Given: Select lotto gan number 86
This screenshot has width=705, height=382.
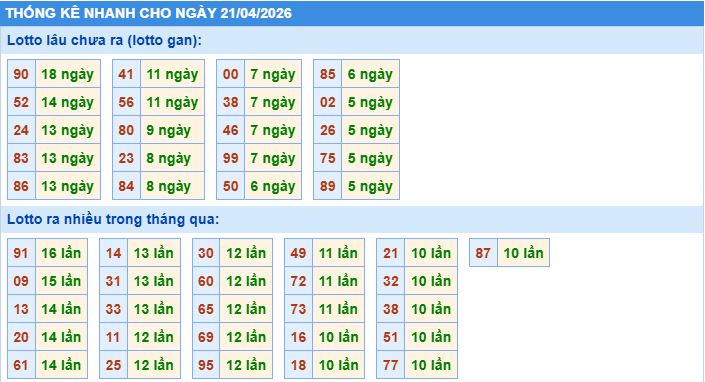Looking at the screenshot, I should [21, 186].
